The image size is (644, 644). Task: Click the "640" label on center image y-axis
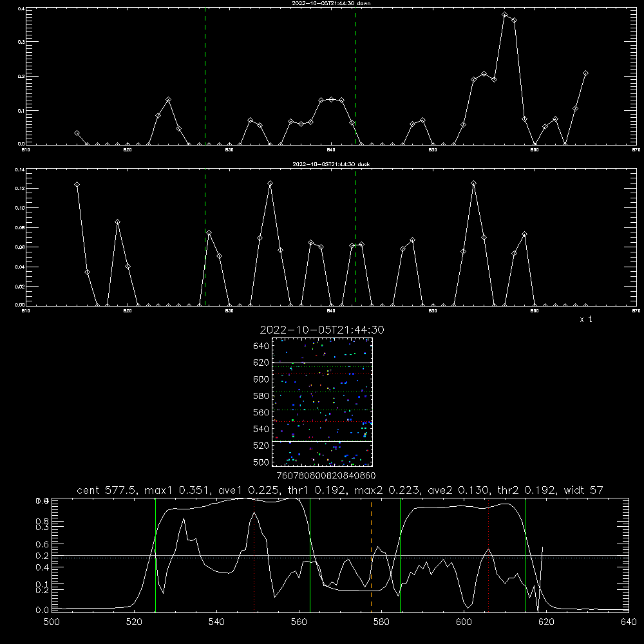click(x=261, y=346)
